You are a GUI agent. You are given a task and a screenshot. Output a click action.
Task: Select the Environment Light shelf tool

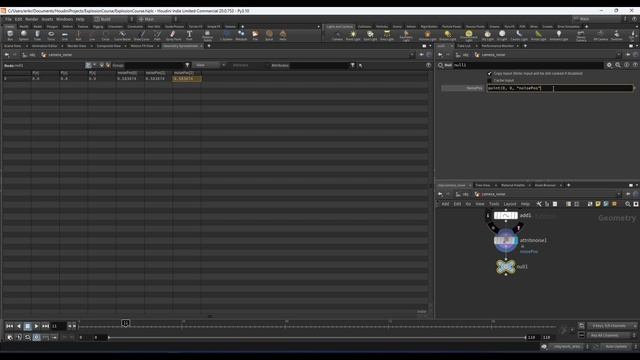point(469,36)
